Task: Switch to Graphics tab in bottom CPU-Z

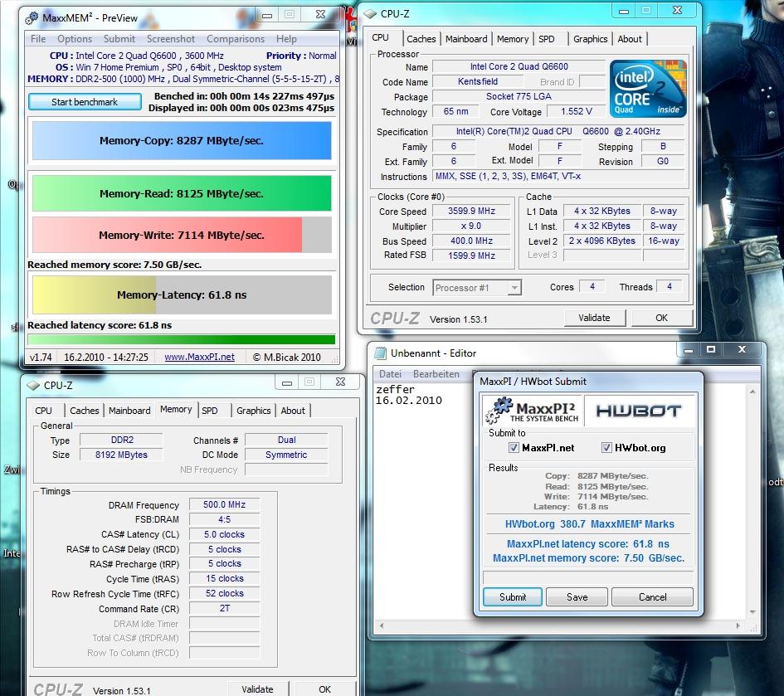Action: (x=254, y=411)
